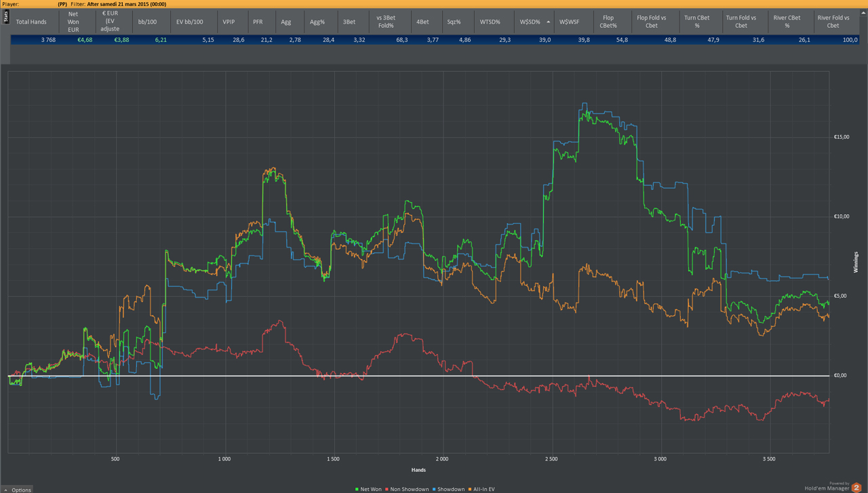Click the PFR column header
Viewport: 868px width, 493px height.
[x=262, y=22]
